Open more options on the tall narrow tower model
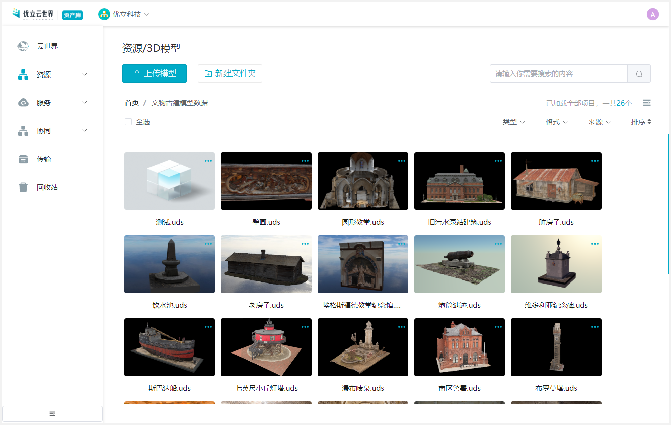 [595, 327]
